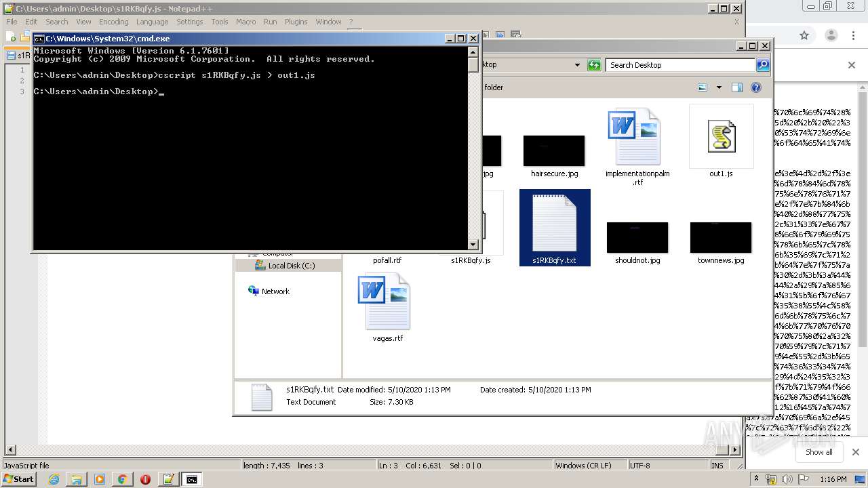Switch to Google Chrome from taskbar
Image resolution: width=868 pixels, height=488 pixels.
[x=122, y=479]
